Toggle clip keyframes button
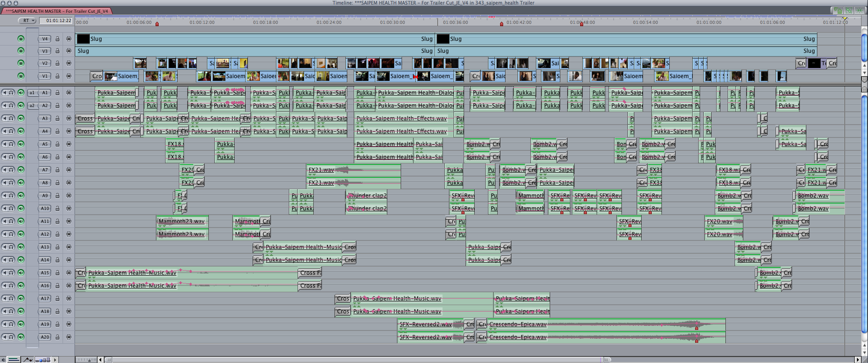This screenshot has width=868, height=363. pos(14,360)
